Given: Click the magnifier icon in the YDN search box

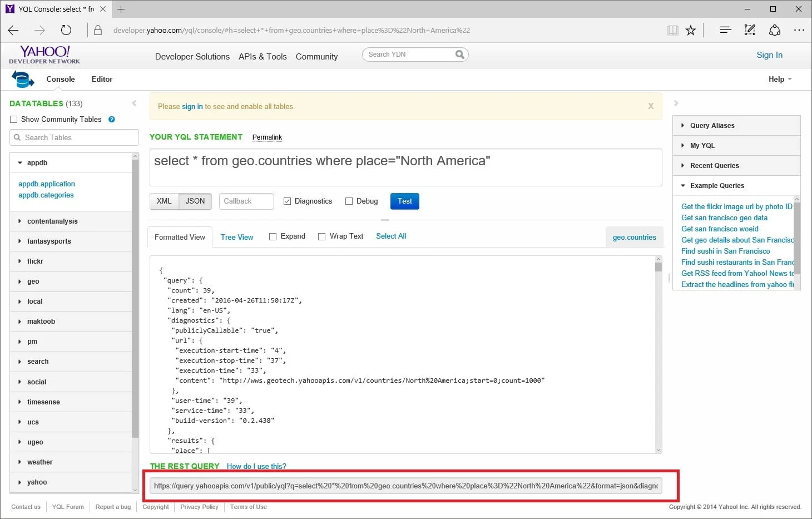Looking at the screenshot, I should click(x=459, y=54).
